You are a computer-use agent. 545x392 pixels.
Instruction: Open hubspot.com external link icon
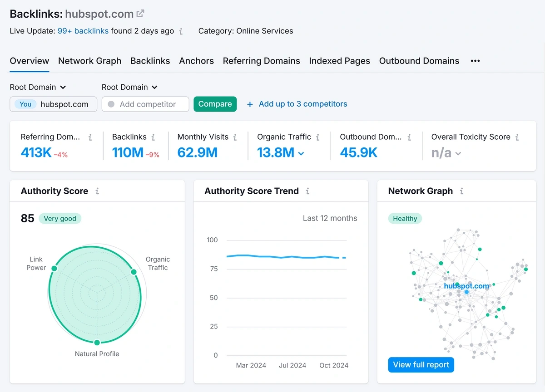140,14
